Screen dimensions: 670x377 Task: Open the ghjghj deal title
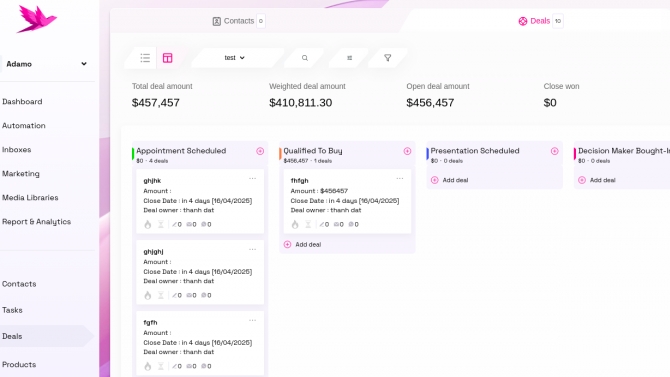pos(153,252)
